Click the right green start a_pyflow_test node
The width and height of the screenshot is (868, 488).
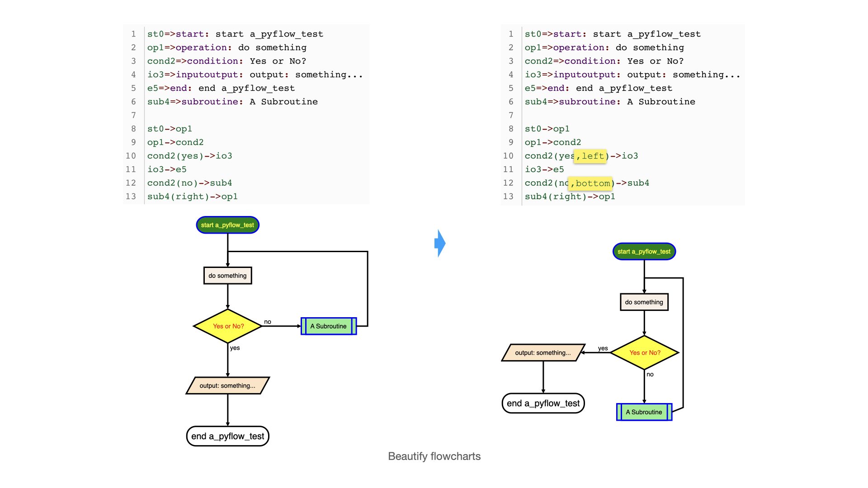644,252
